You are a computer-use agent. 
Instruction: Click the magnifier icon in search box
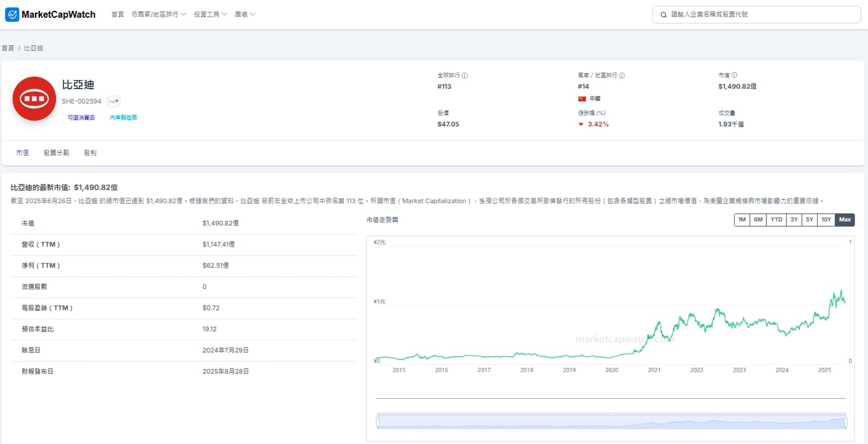[664, 14]
